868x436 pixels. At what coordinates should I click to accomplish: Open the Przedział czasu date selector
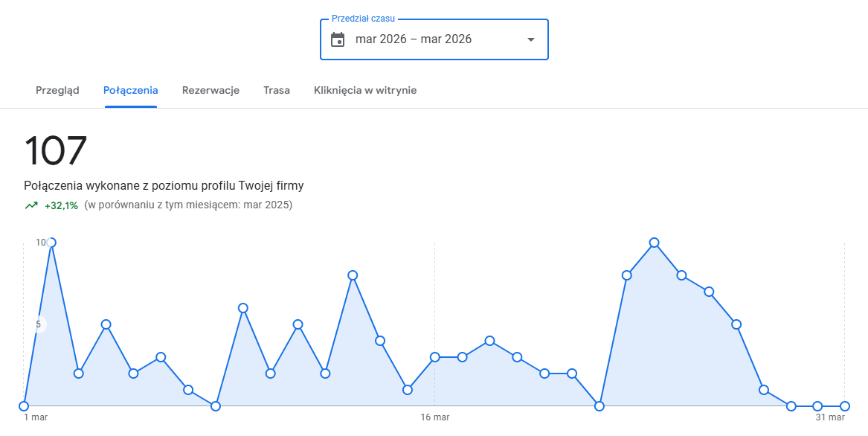434,39
